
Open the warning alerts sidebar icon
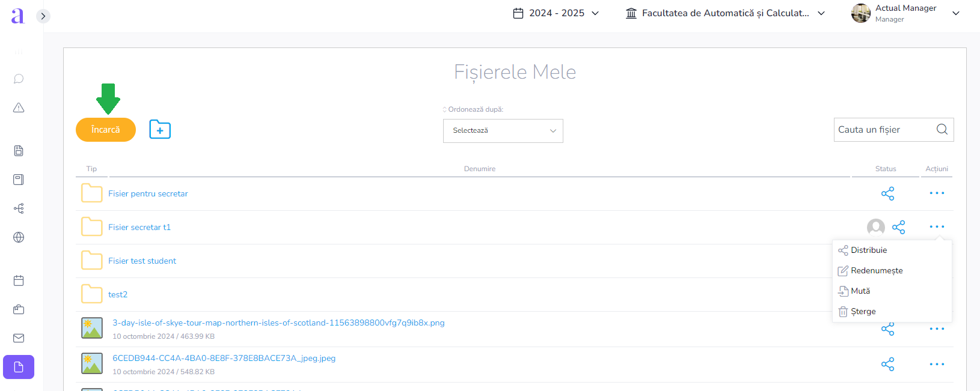tap(19, 108)
